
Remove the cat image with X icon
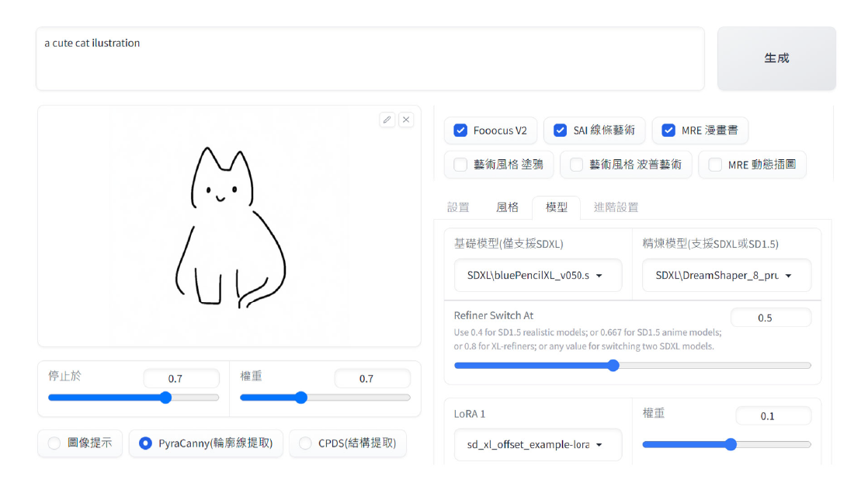[x=406, y=120]
